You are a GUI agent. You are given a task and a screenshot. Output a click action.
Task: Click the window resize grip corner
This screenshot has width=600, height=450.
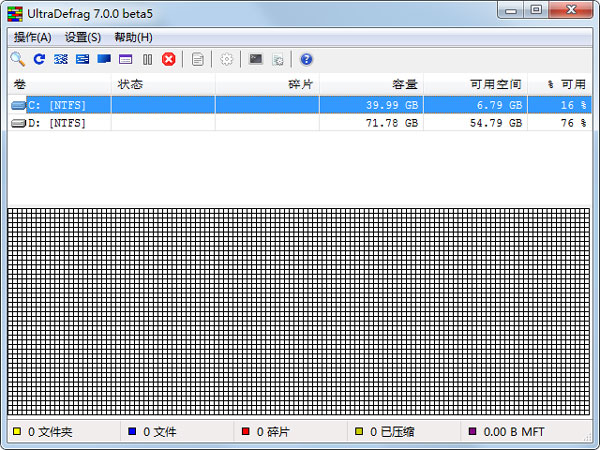[587, 437]
